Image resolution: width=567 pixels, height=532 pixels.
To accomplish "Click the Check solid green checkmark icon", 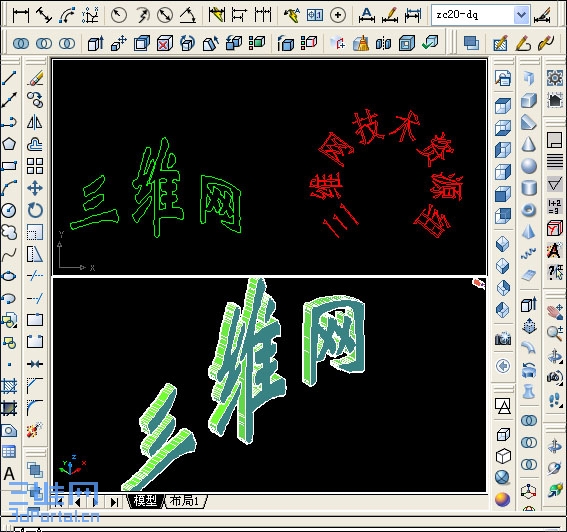I will pos(430,43).
